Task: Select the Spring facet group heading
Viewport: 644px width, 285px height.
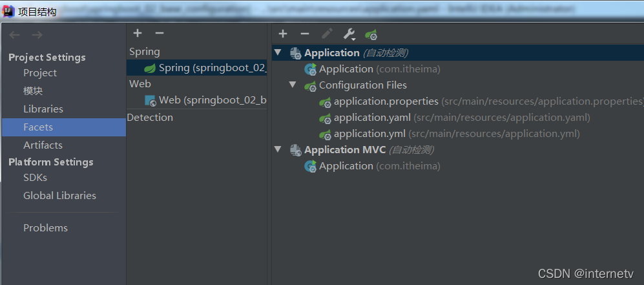Action: tap(145, 52)
